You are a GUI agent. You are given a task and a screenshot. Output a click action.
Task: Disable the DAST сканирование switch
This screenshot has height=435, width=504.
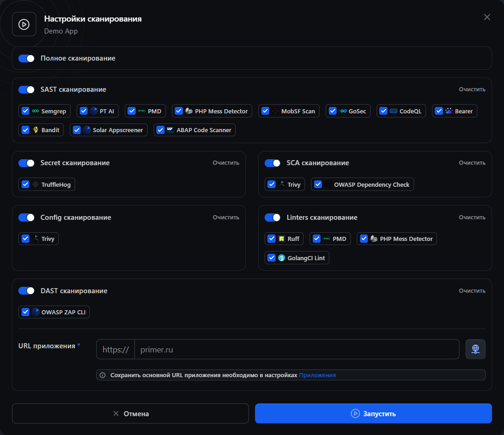(26, 290)
